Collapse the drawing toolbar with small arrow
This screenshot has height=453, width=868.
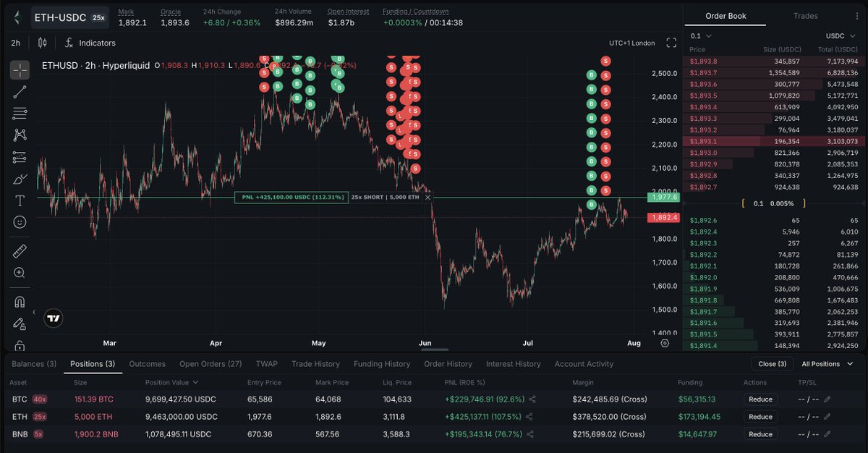(35, 313)
